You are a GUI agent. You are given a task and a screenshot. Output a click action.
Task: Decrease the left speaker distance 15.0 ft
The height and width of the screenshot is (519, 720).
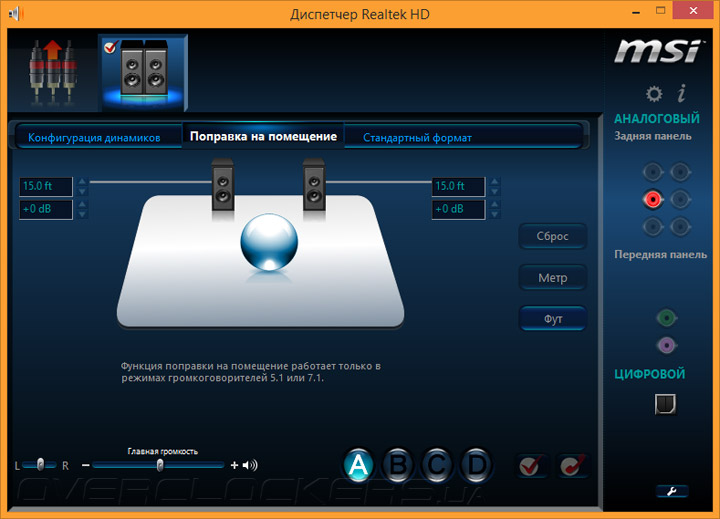[x=82, y=191]
